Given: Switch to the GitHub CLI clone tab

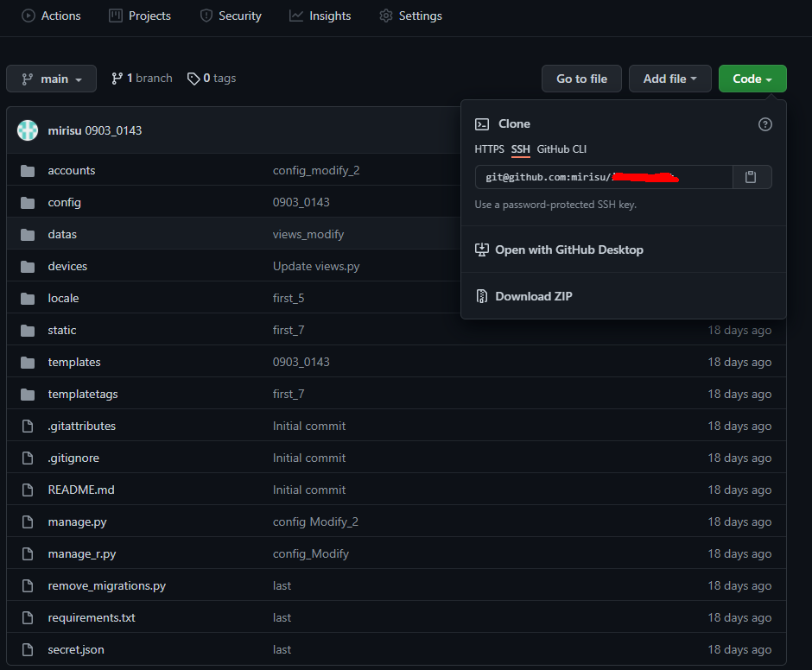Looking at the screenshot, I should (x=561, y=149).
